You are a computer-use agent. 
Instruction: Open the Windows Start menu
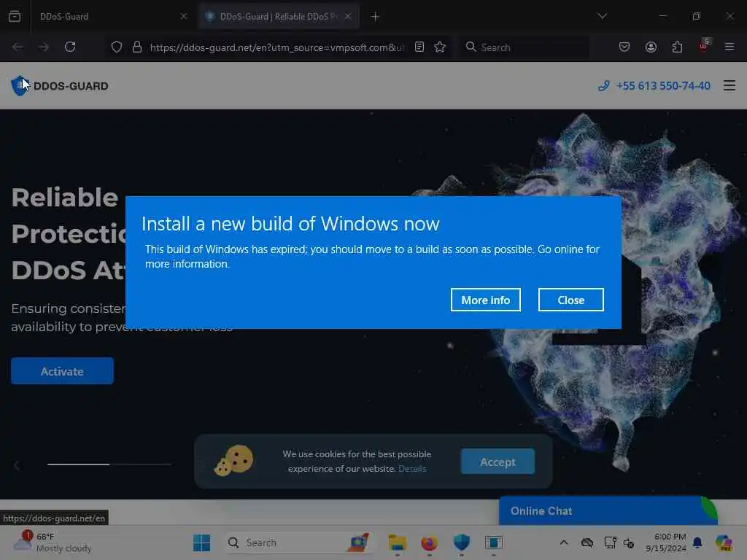coord(202,542)
